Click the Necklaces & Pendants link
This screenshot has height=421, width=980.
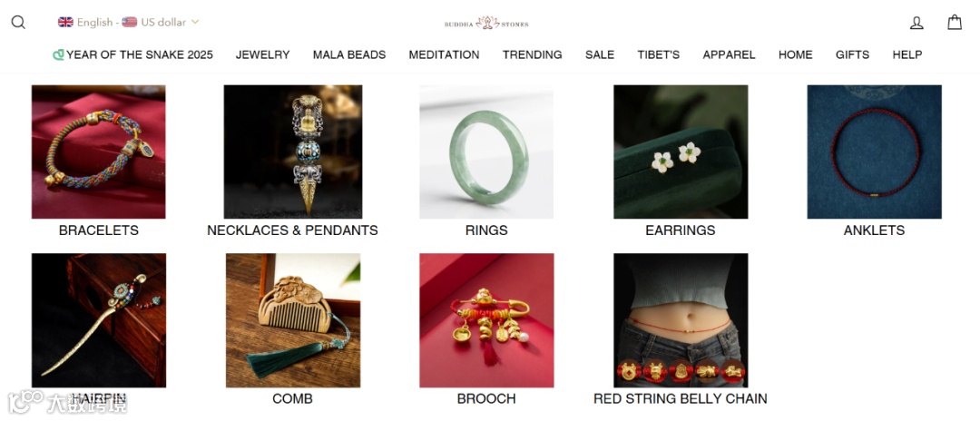[x=292, y=230]
